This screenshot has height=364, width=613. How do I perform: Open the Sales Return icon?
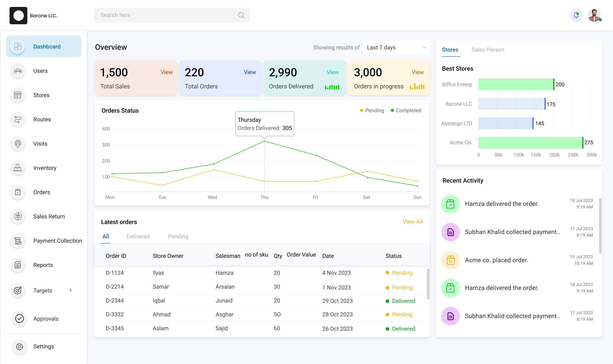[x=18, y=216]
